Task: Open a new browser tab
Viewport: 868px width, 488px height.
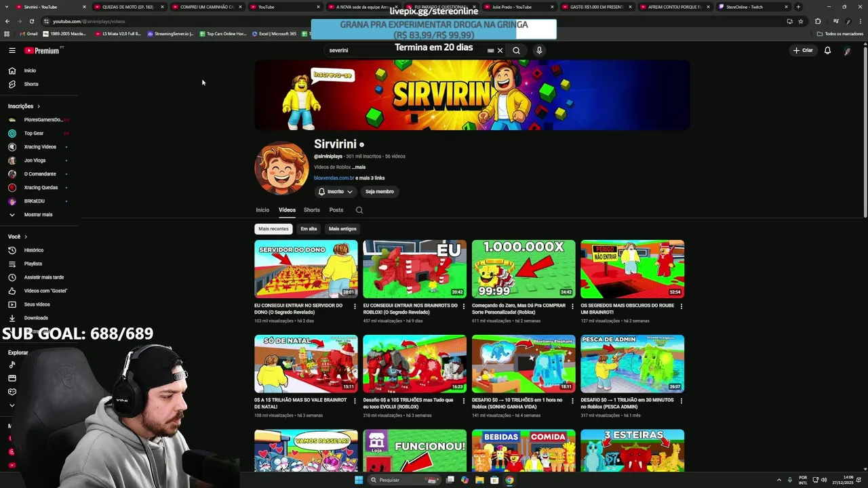Action: [798, 7]
